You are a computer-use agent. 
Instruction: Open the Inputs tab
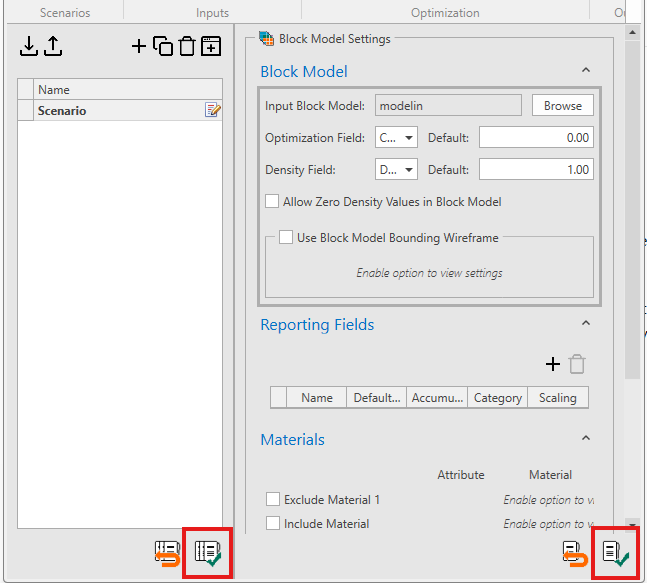click(x=212, y=13)
